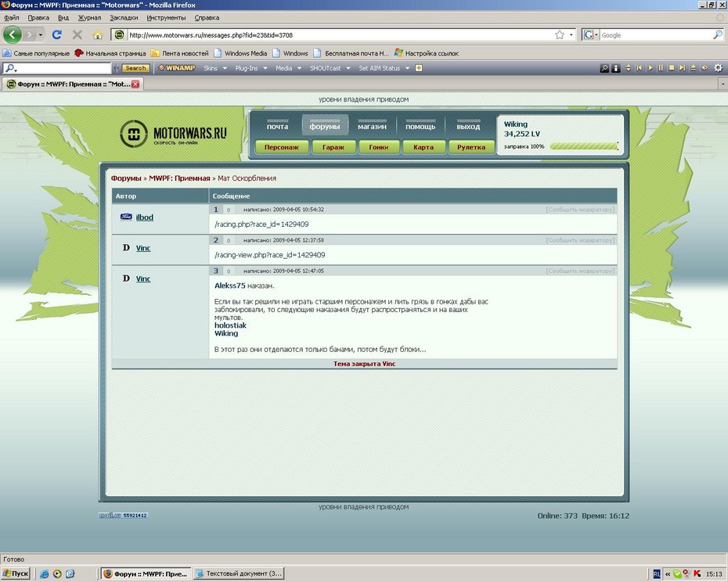Skip to next track in Winamp toolbar
The image size is (728, 582).
coord(683,68)
